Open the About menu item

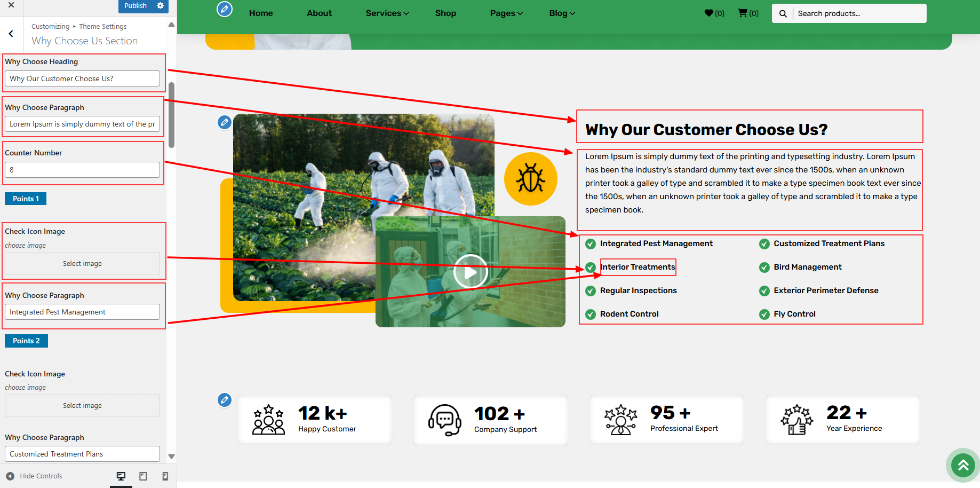pos(319,13)
